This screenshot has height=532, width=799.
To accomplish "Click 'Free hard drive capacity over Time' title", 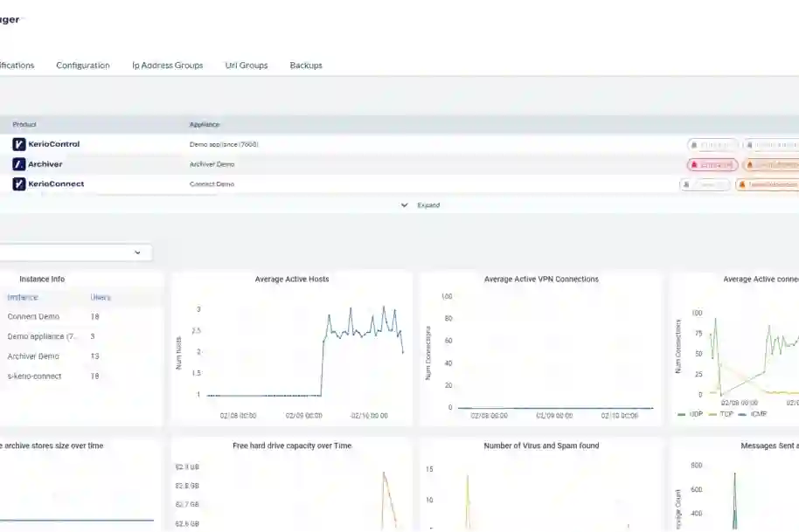I will pos(292,446).
